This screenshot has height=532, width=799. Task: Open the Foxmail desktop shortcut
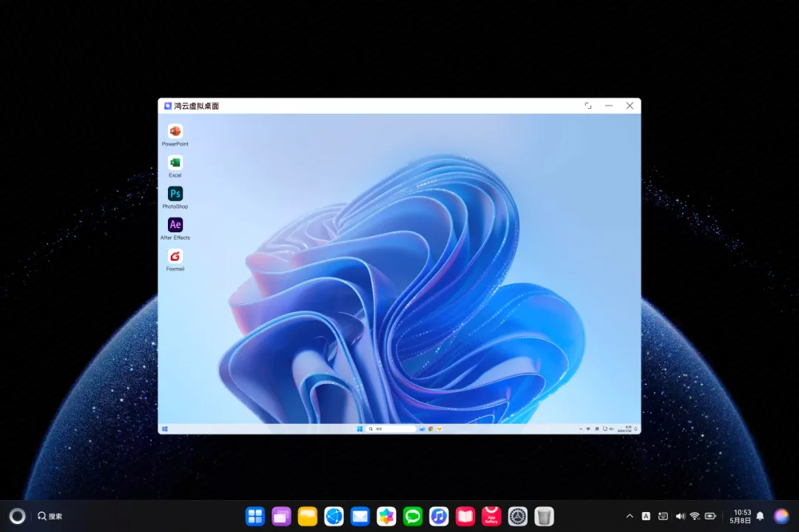(175, 260)
